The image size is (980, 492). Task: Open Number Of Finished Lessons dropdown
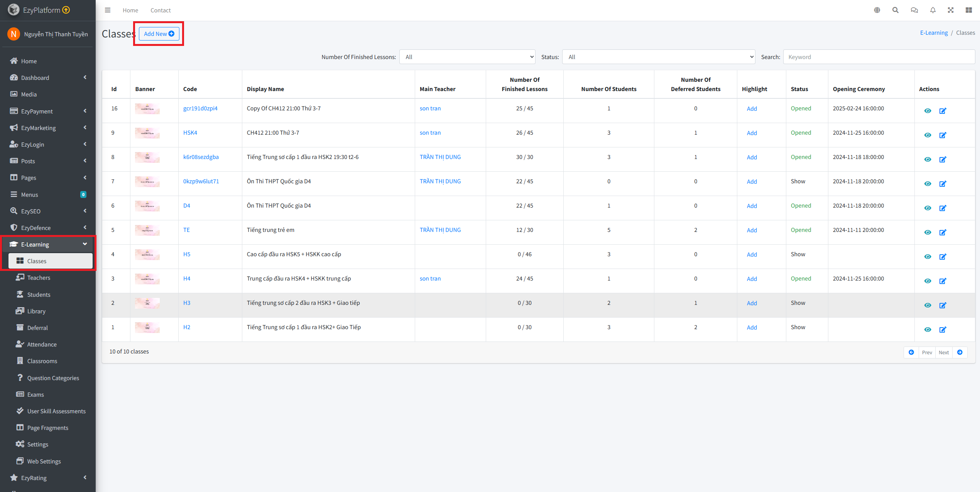coord(467,57)
